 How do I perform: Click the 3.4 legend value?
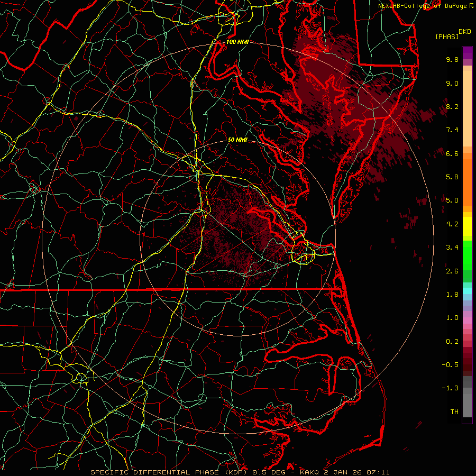pos(452,248)
